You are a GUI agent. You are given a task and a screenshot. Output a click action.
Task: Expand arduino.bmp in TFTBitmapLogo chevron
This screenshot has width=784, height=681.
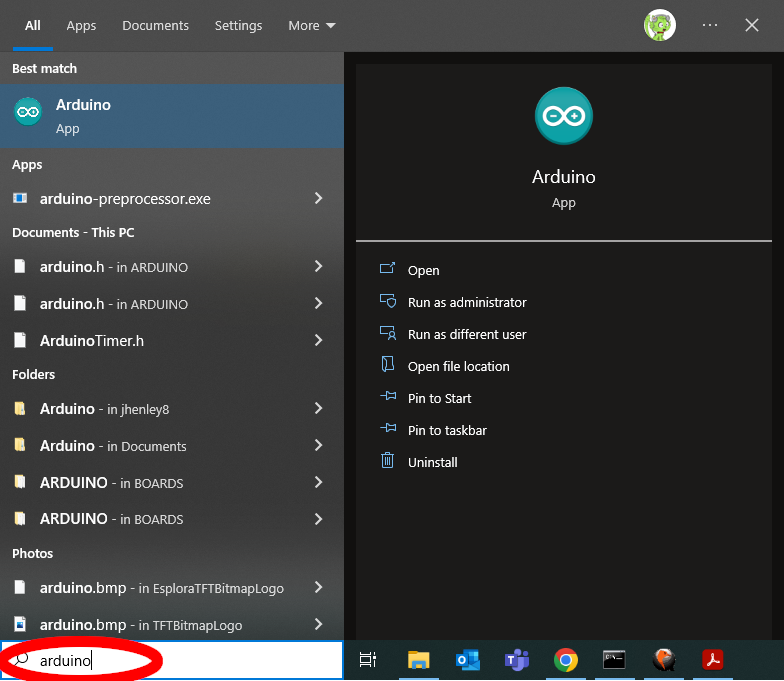tap(318, 624)
